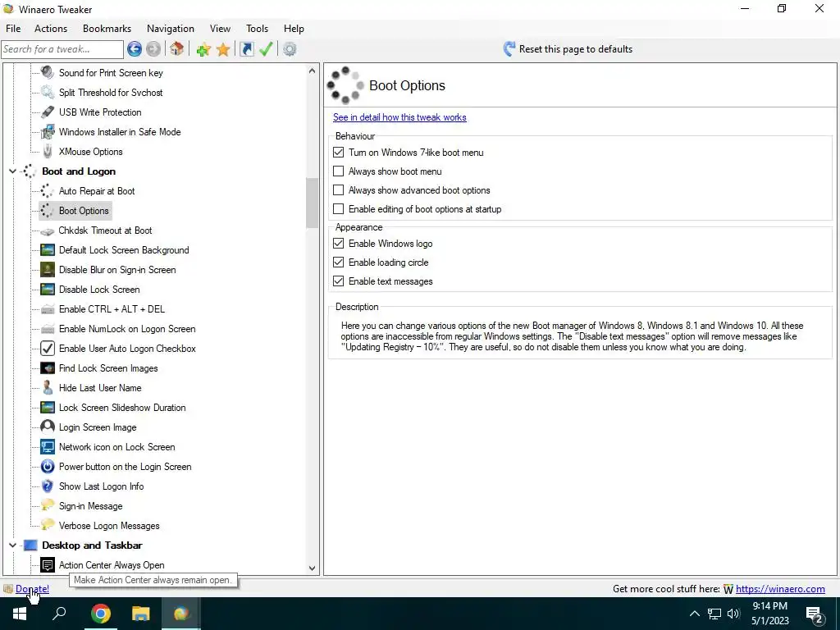The width and height of the screenshot is (840, 630).
Task: Check Enable editing of boot options at startup
Action: tap(339, 209)
